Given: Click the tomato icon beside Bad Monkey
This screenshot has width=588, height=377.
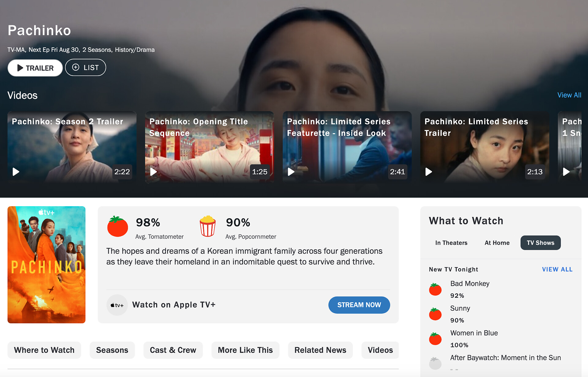Looking at the screenshot, I should tap(435, 289).
